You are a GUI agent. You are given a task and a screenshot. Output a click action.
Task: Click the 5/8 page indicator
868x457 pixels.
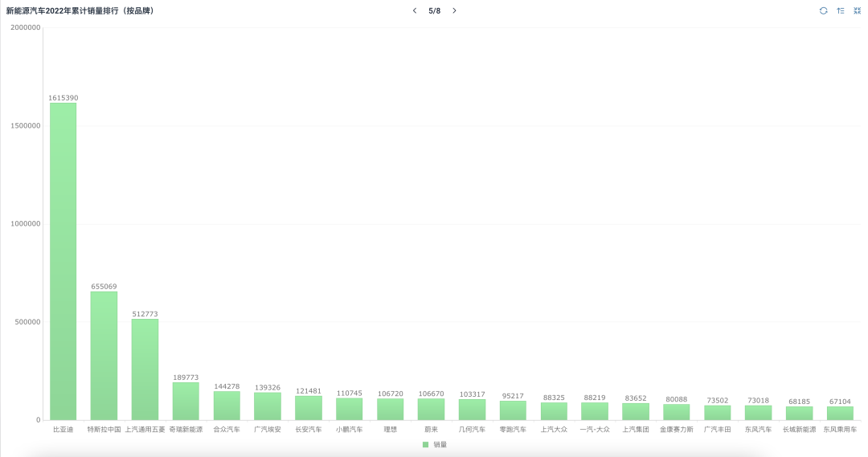[x=434, y=10]
